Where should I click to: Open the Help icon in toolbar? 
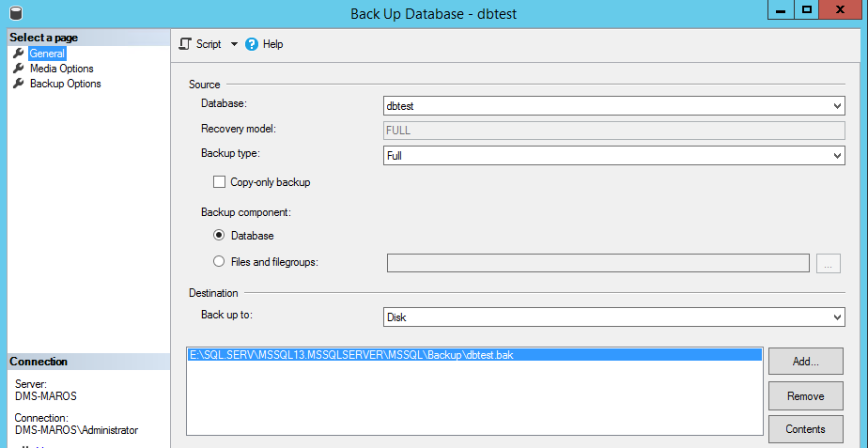pyautogui.click(x=251, y=44)
